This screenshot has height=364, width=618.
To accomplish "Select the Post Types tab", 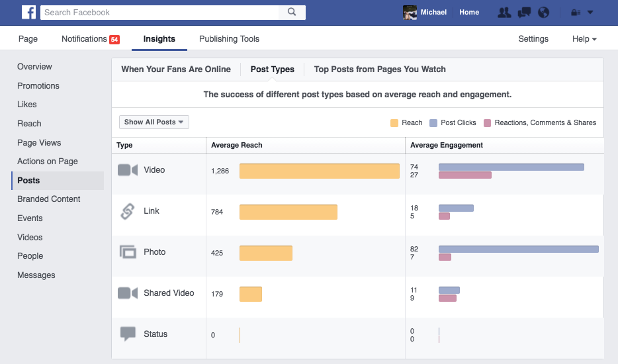I will [273, 69].
